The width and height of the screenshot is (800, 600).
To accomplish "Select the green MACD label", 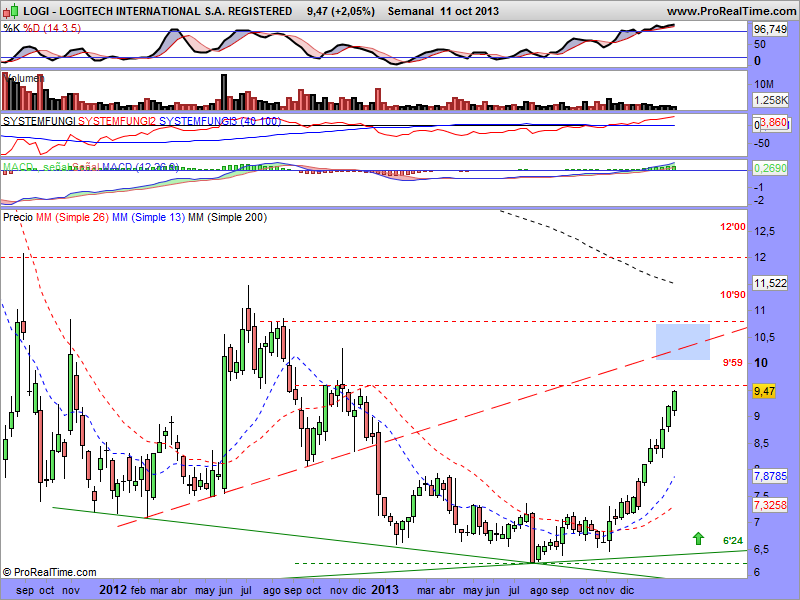I will (18, 167).
